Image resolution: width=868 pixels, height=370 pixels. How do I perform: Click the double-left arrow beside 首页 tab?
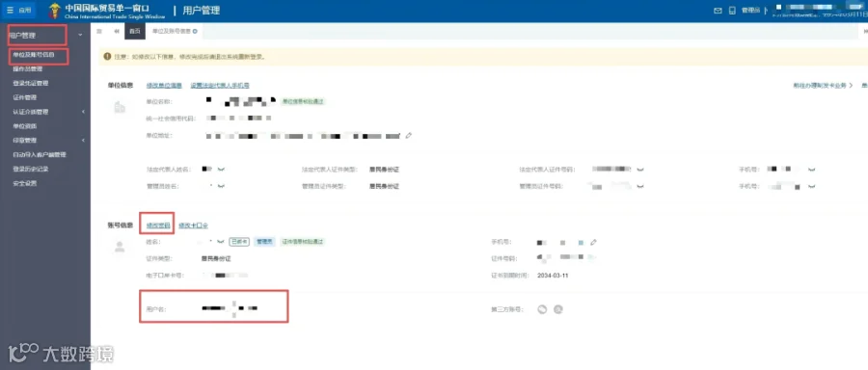[x=117, y=32]
